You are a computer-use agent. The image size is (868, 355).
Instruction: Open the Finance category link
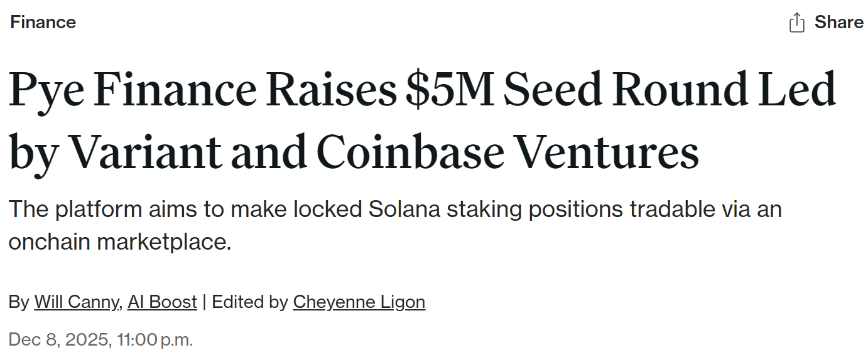[43, 23]
